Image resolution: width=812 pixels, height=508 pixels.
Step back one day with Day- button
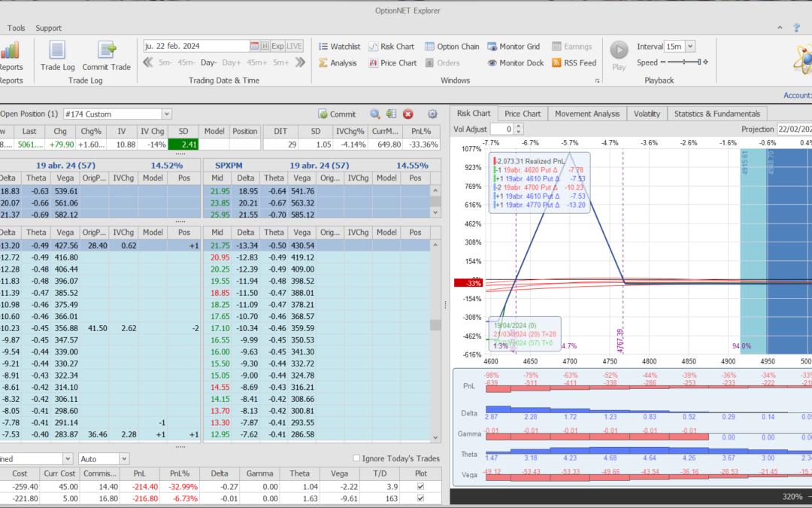click(x=208, y=63)
